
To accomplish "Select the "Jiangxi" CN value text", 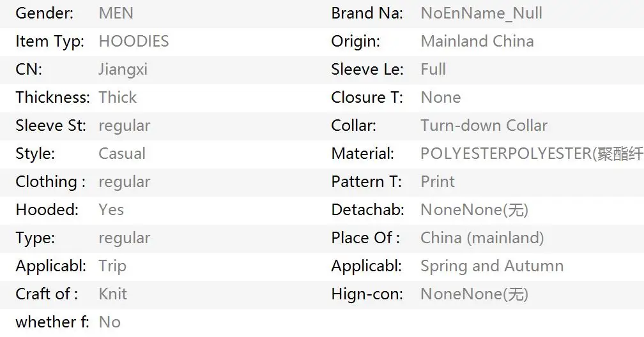I will (123, 70).
